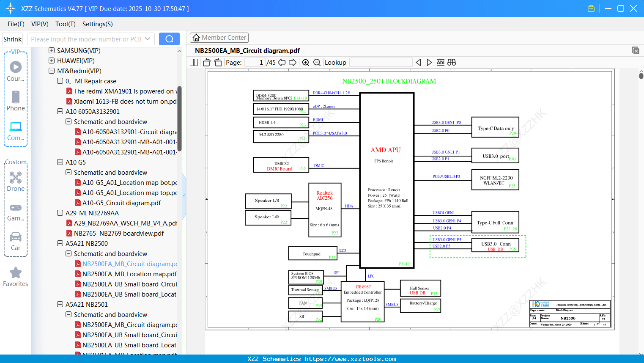Click the tree scroll-up arrow

click(x=179, y=51)
